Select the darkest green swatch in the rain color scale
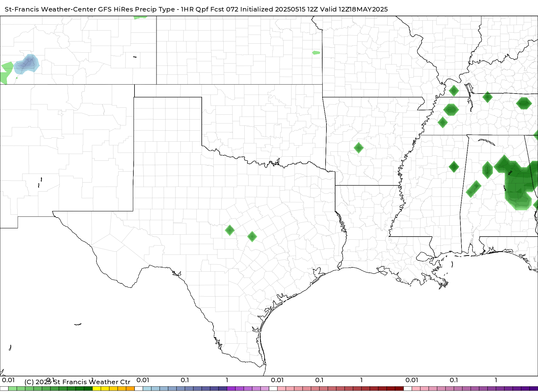The width and height of the screenshot is (538, 392). coord(88,389)
